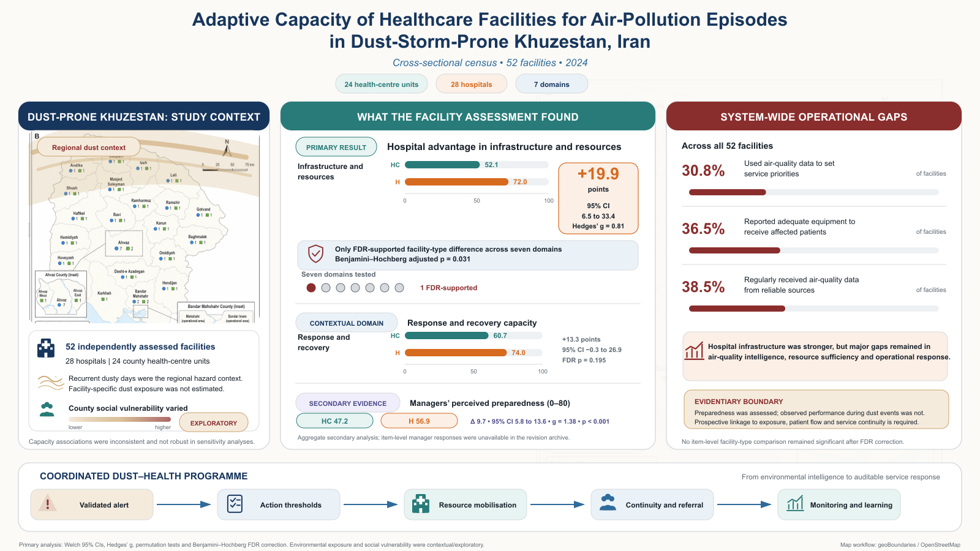Click the rising bar chart icon in gaps panel
Screen dimensions: 980x551
tap(694, 351)
